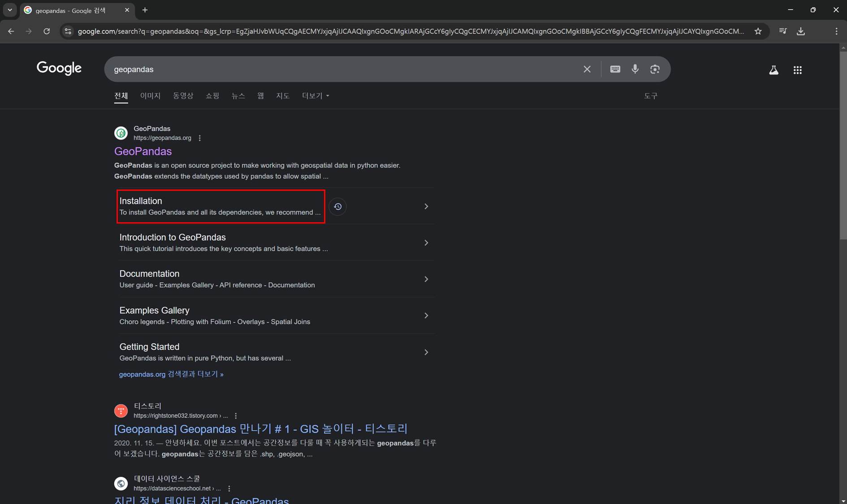Open the 도구 search tools button
This screenshot has width=847, height=504.
(651, 96)
